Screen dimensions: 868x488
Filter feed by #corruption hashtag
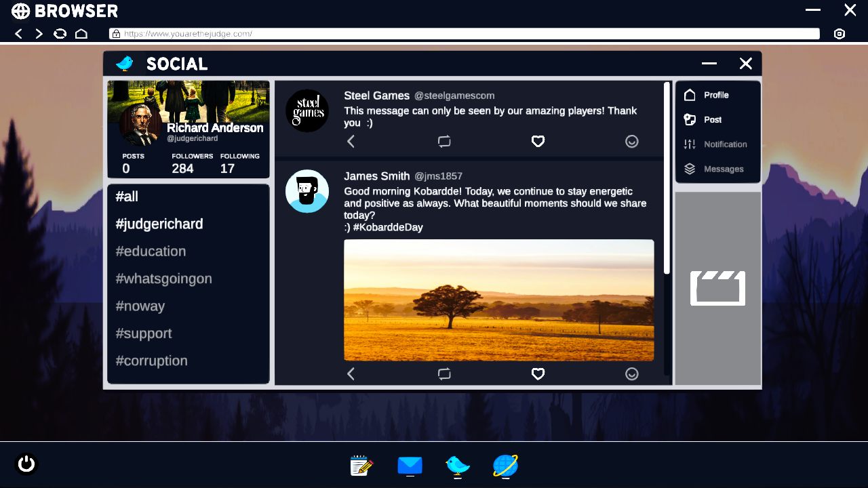(x=151, y=361)
